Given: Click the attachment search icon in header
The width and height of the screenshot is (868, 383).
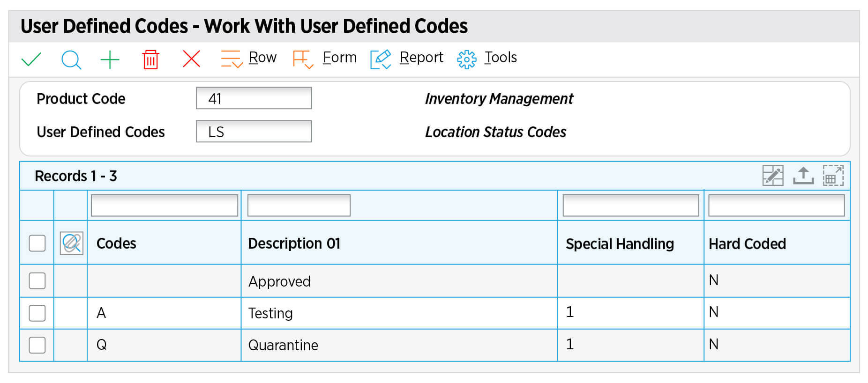Looking at the screenshot, I should (x=71, y=243).
